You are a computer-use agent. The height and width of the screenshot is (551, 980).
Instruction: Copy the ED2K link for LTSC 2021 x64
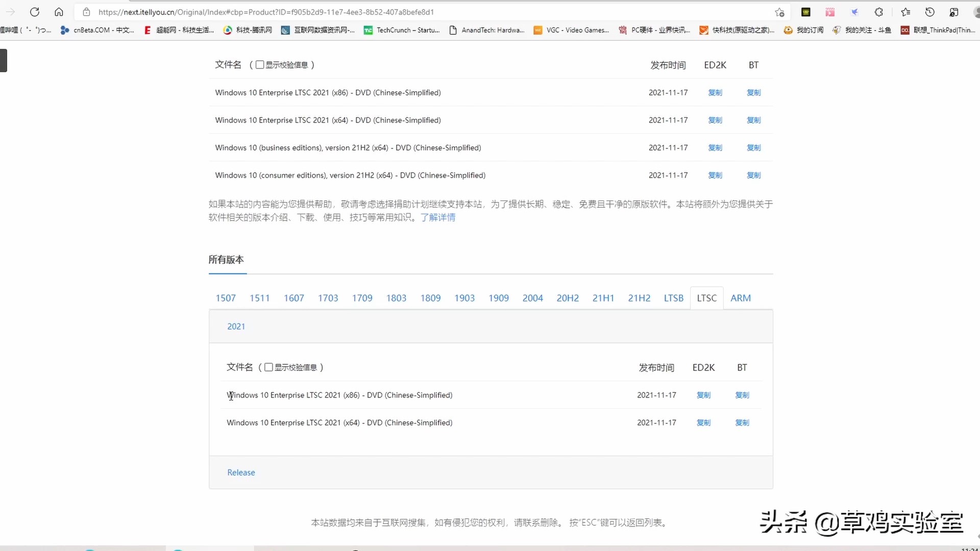(703, 422)
